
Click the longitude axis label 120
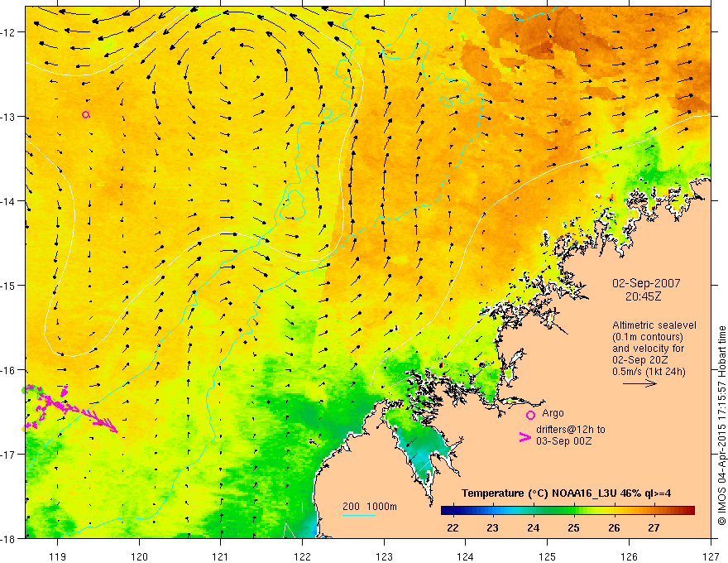(x=139, y=556)
